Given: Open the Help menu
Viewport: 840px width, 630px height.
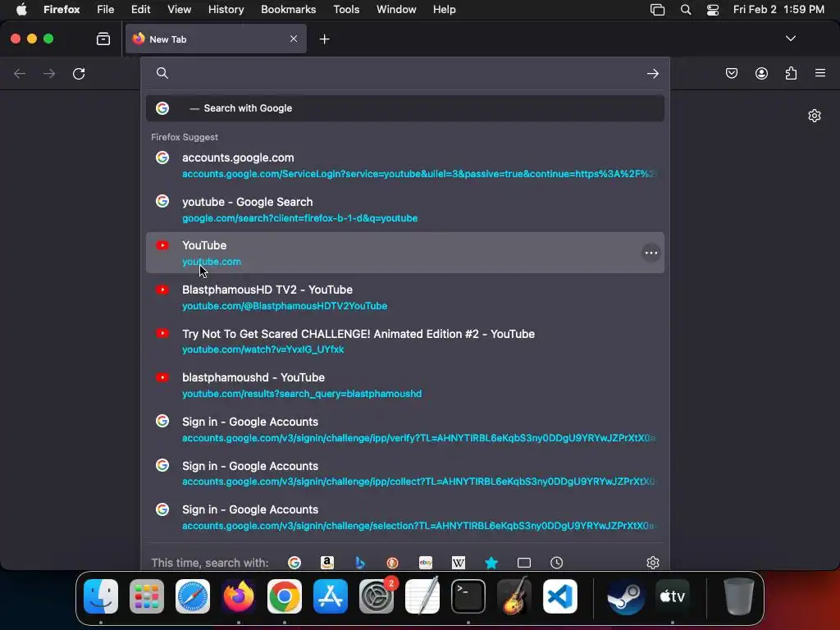Looking at the screenshot, I should tap(444, 10).
